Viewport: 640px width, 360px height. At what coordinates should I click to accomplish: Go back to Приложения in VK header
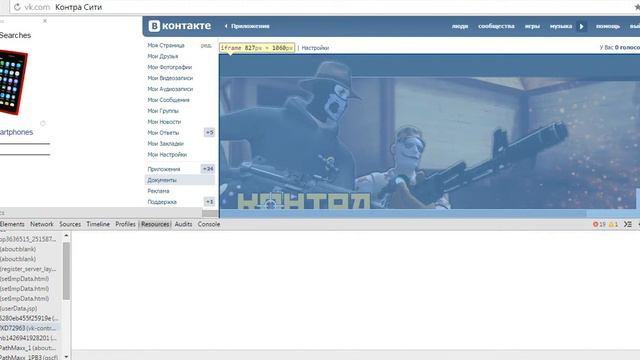click(247, 26)
